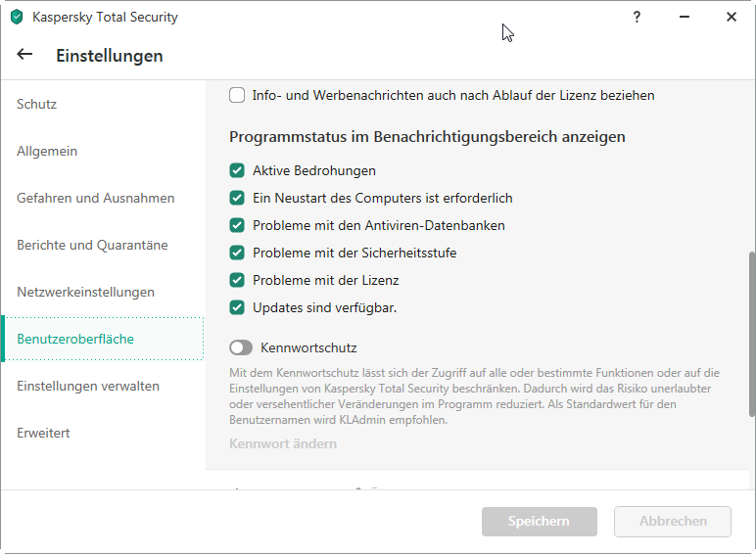Open help via the question mark icon

coord(637,18)
